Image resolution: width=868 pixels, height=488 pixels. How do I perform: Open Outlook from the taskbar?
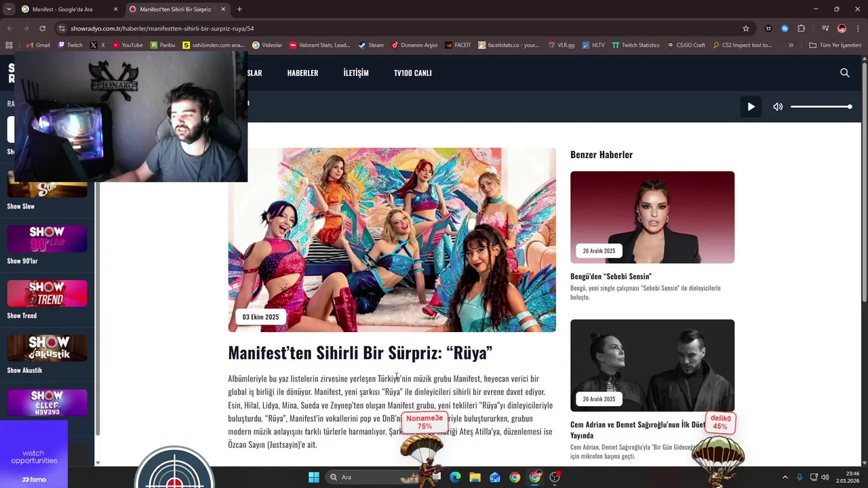[495, 477]
